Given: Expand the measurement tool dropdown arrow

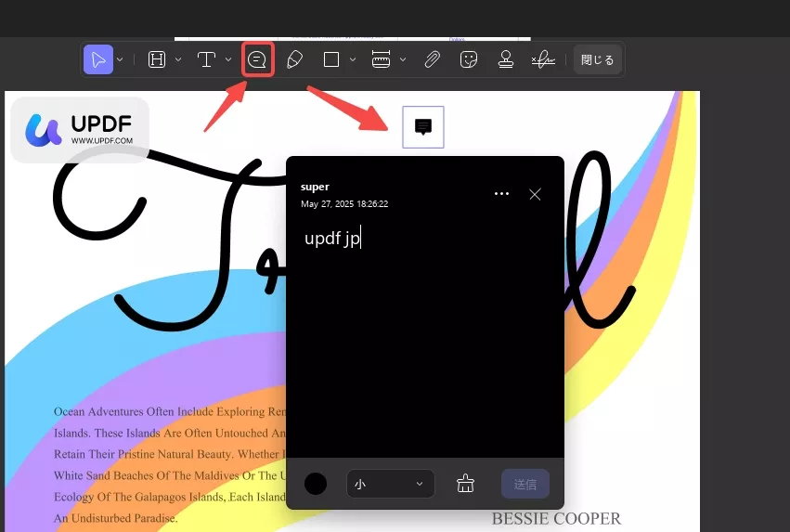Looking at the screenshot, I should 403,59.
